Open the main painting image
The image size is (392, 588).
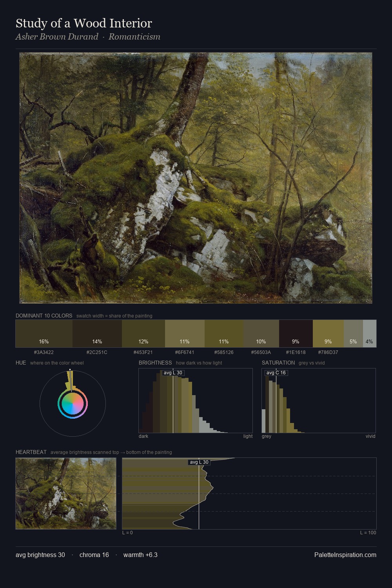196,178
